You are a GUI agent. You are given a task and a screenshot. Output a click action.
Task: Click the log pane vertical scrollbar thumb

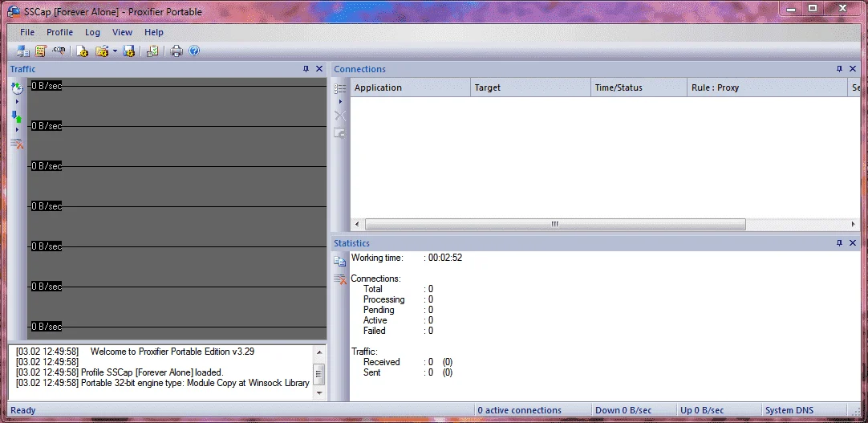[318, 374]
